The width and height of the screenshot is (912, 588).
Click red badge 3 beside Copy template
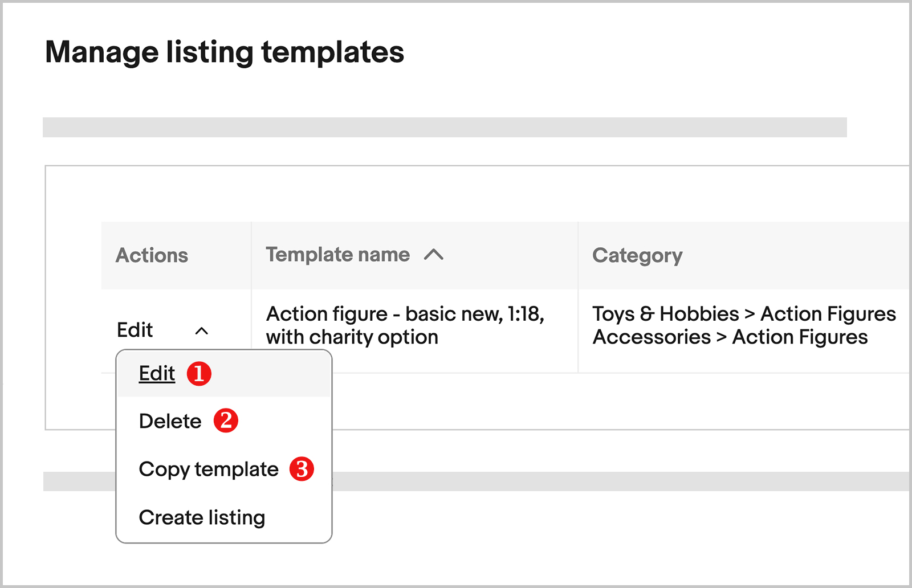pos(302,469)
